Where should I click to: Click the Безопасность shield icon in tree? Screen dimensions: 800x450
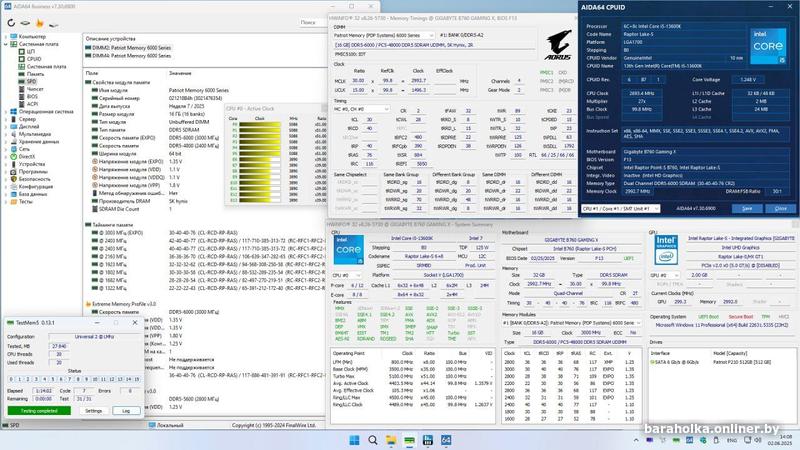(14, 179)
